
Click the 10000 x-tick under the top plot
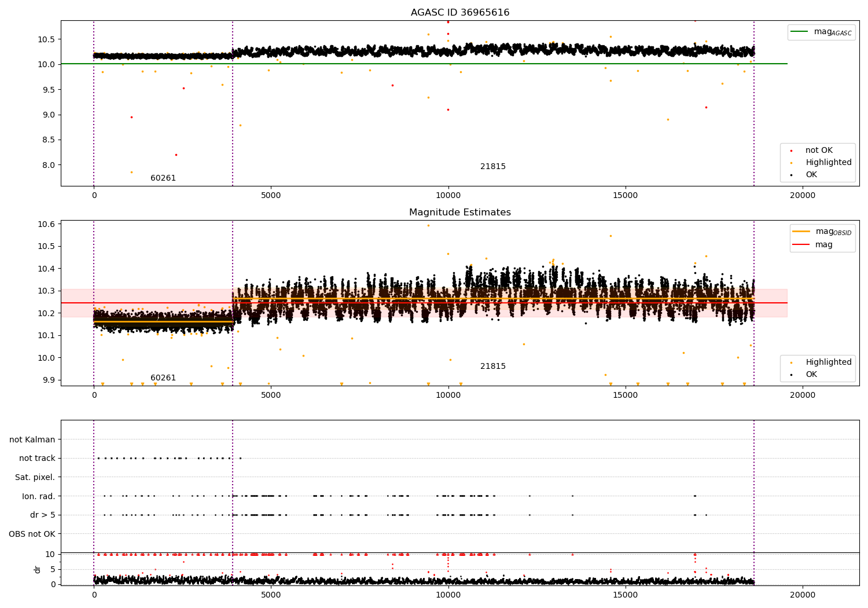pyautogui.click(x=448, y=195)
